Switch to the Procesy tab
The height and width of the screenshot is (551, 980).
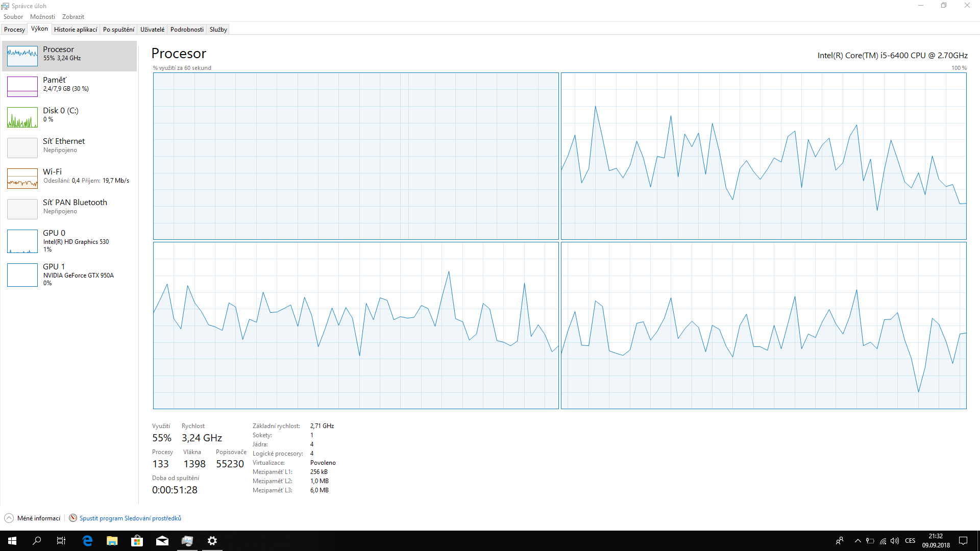[14, 30]
